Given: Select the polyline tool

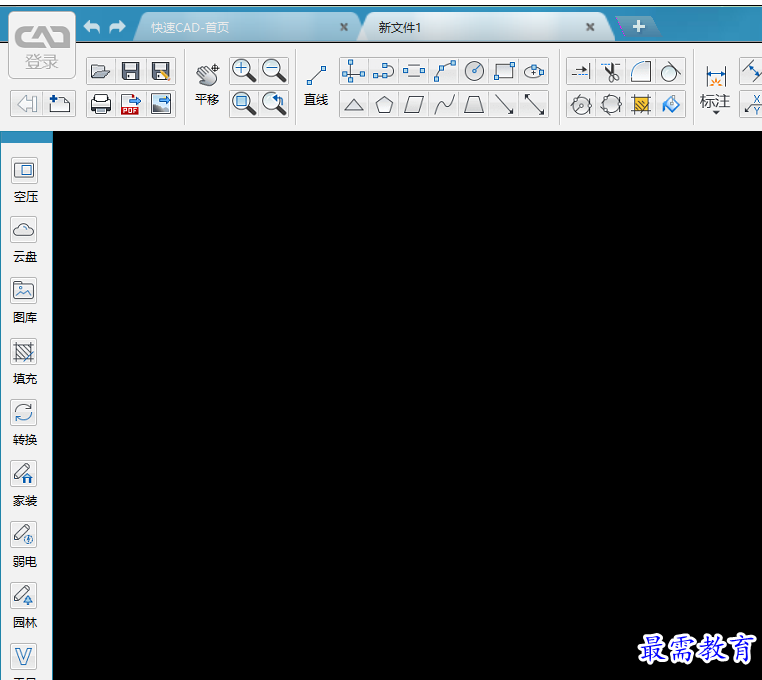Looking at the screenshot, I should pos(444,71).
